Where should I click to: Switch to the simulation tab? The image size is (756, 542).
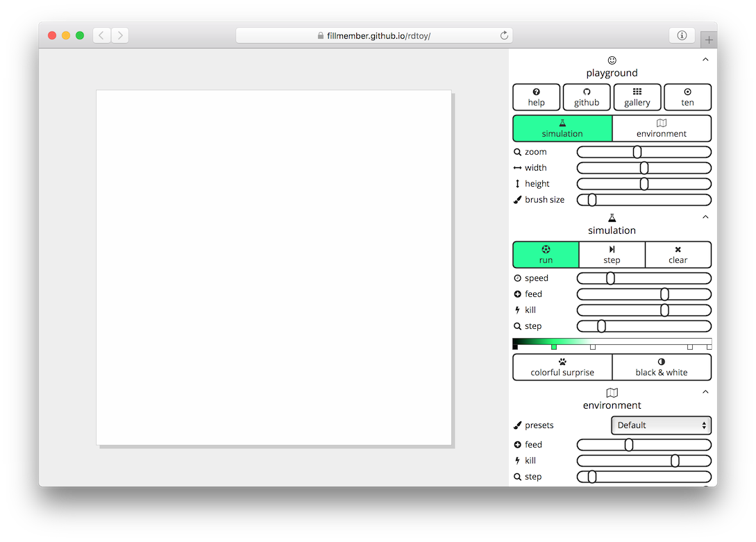562,128
